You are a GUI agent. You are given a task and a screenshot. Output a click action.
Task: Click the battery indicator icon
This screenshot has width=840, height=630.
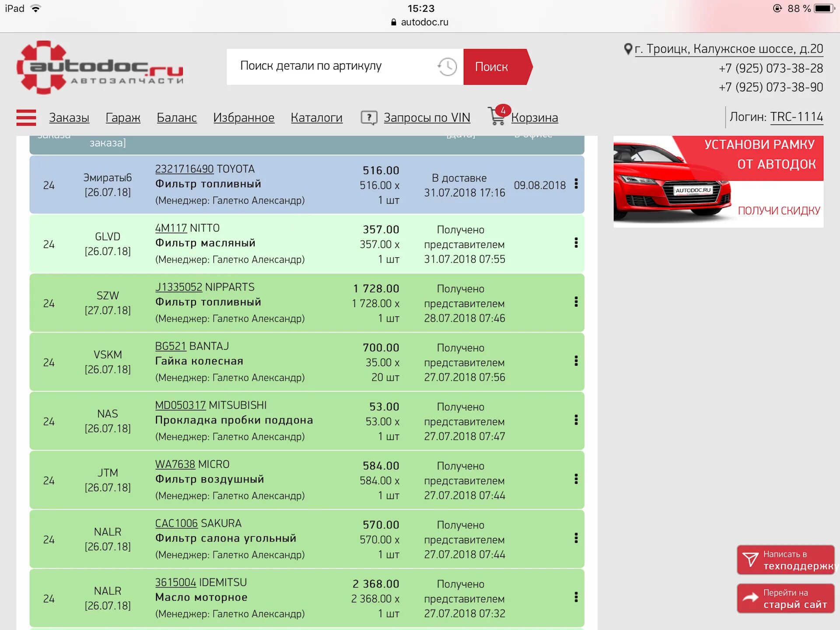[x=824, y=8]
